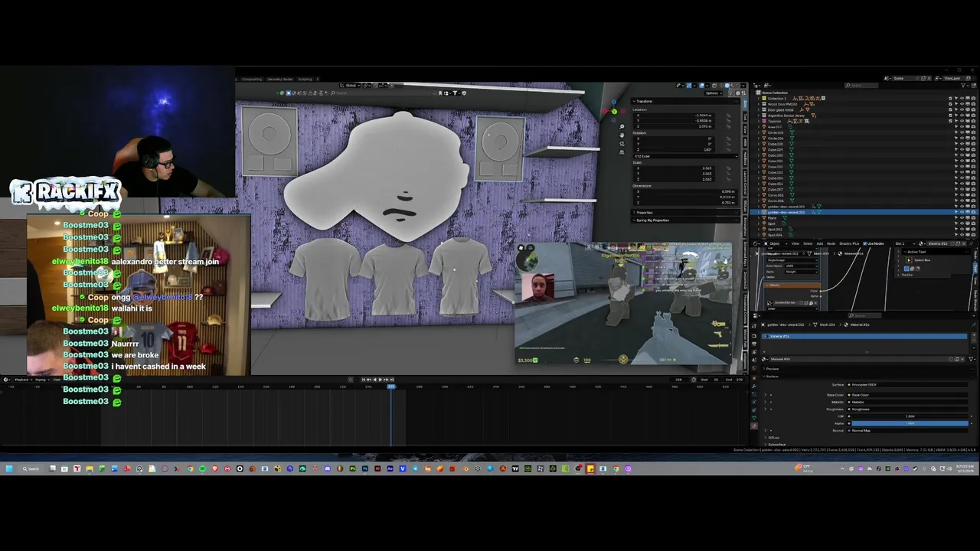Toggle the Use Nodes checkbox
Image resolution: width=980 pixels, height=551 pixels.
865,243
